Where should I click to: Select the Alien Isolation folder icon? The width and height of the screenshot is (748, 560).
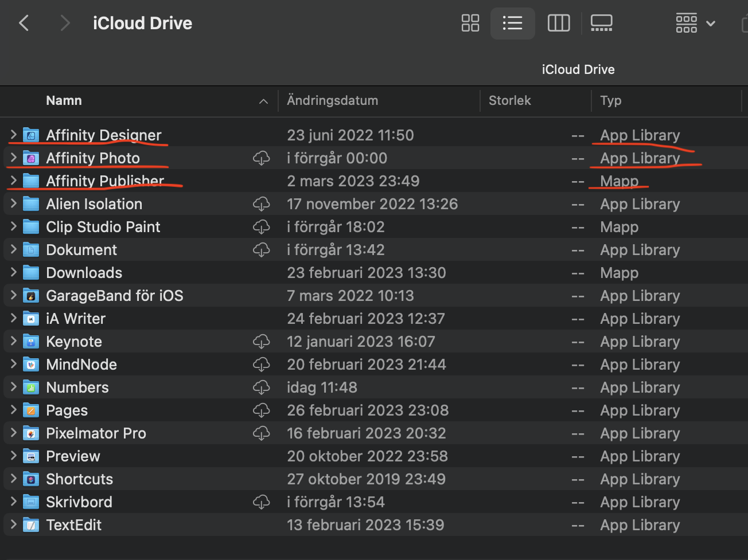click(x=31, y=204)
